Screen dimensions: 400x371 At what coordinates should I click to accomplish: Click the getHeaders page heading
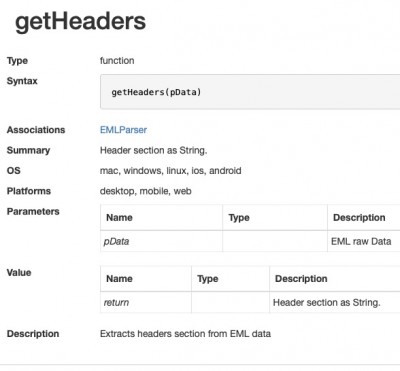(x=80, y=21)
